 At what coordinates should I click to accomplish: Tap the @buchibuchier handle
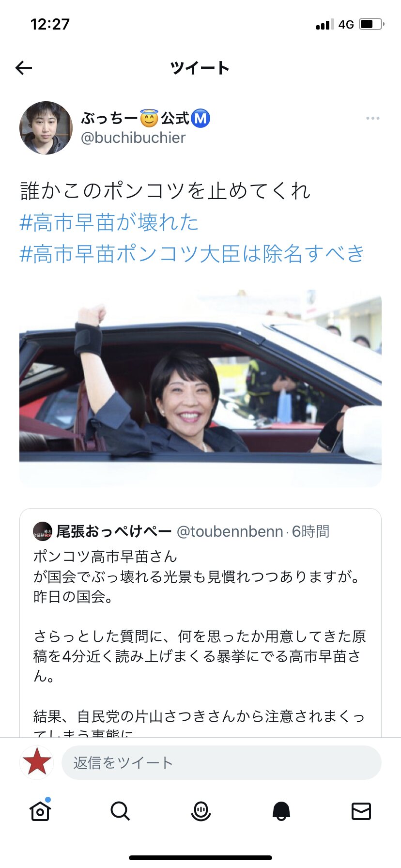(x=133, y=138)
